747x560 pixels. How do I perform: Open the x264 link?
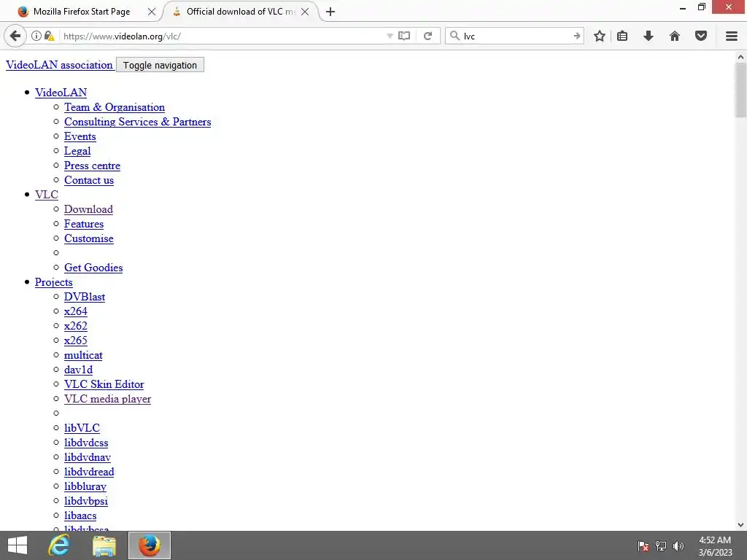(76, 311)
